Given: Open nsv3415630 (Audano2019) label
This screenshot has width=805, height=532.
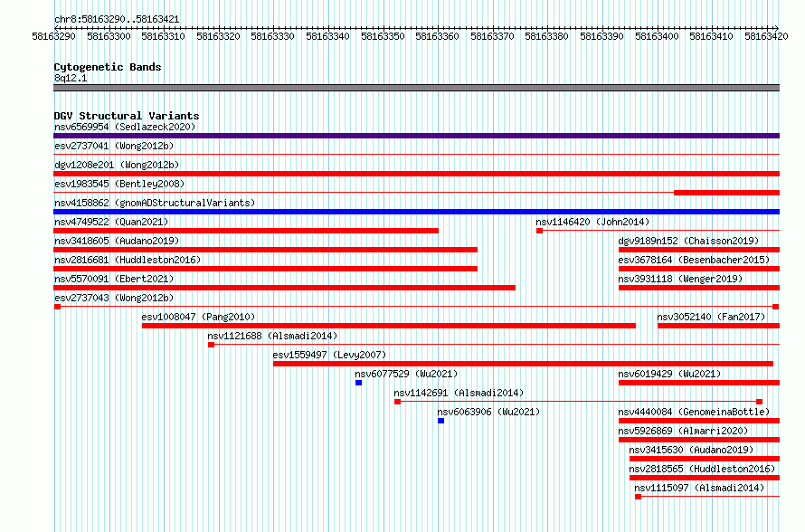Looking at the screenshot, I should (691, 450).
